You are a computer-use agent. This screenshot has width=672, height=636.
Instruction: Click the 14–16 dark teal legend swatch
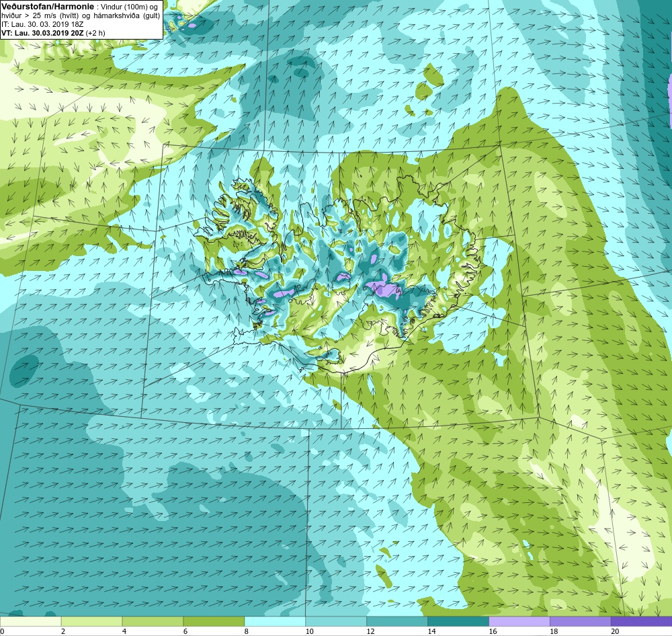(x=458, y=621)
